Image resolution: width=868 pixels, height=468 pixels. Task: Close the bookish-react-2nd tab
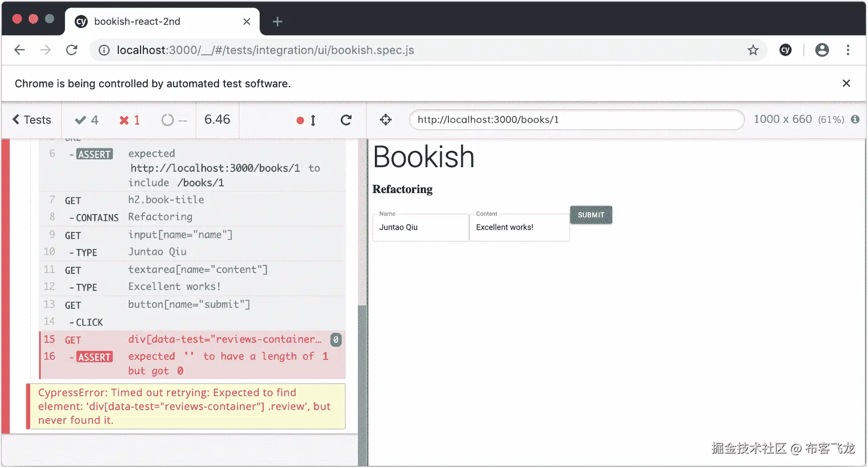(247, 22)
